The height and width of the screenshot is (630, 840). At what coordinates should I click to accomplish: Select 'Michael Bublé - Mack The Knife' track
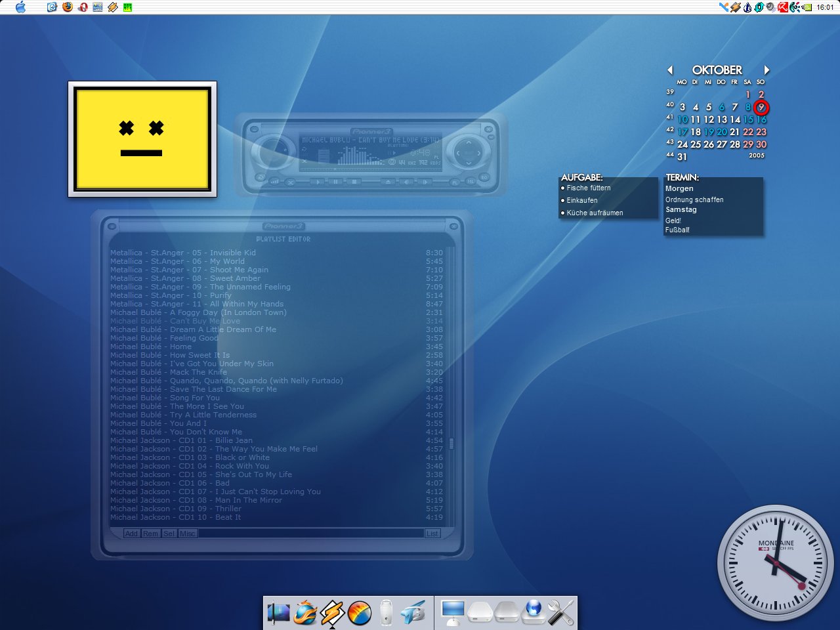coord(276,372)
